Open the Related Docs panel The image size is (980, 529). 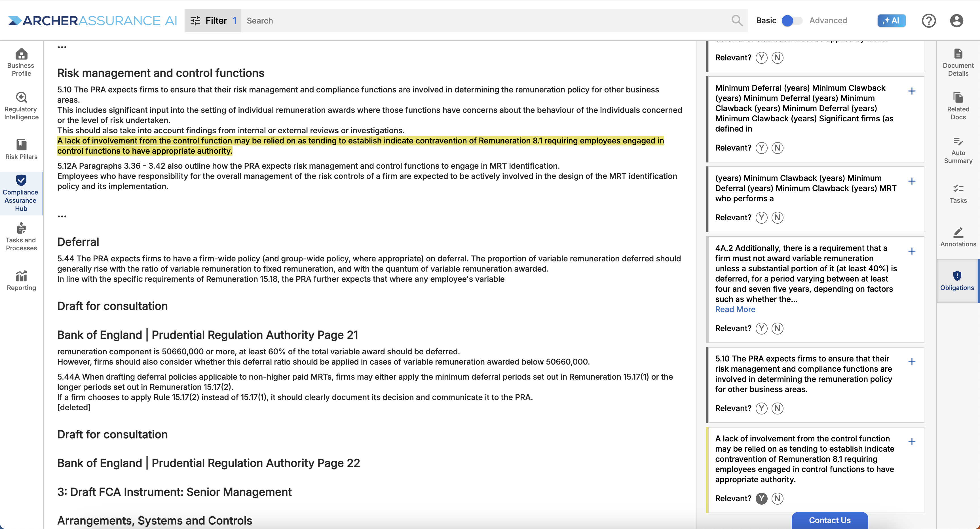958,106
